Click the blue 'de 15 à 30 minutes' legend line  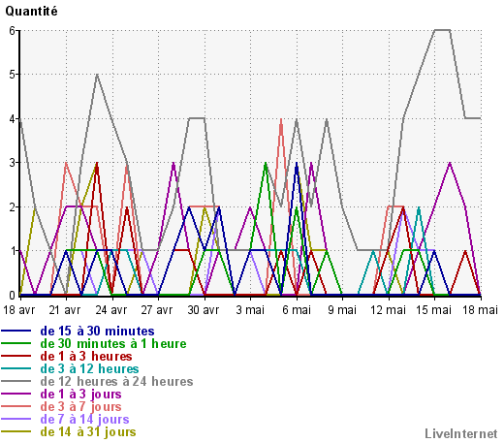tap(16, 331)
